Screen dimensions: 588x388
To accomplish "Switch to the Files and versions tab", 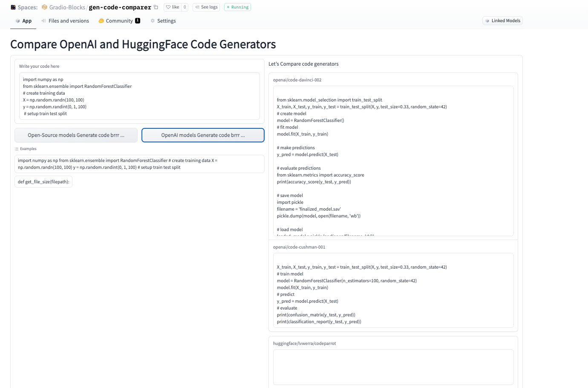I will pyautogui.click(x=69, y=20).
